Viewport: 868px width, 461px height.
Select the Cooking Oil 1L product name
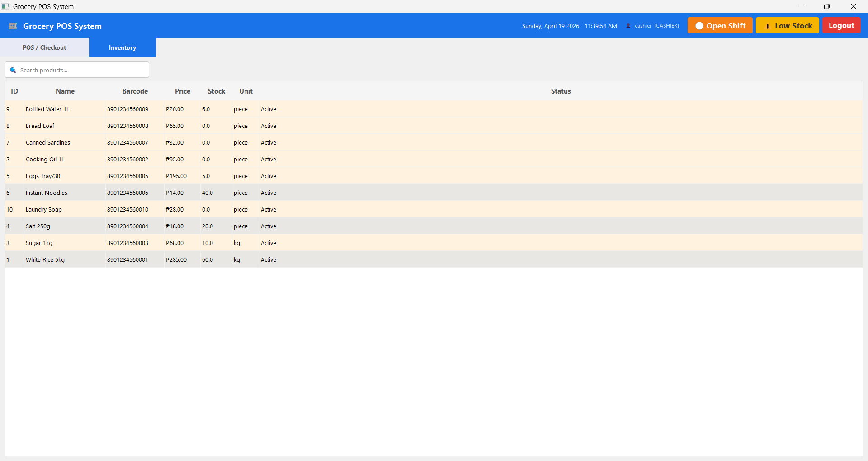[45, 160]
